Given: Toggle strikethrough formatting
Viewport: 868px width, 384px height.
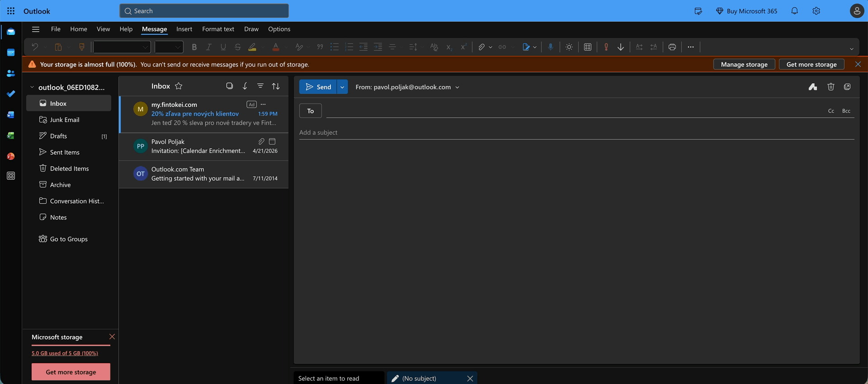Looking at the screenshot, I should [238, 47].
